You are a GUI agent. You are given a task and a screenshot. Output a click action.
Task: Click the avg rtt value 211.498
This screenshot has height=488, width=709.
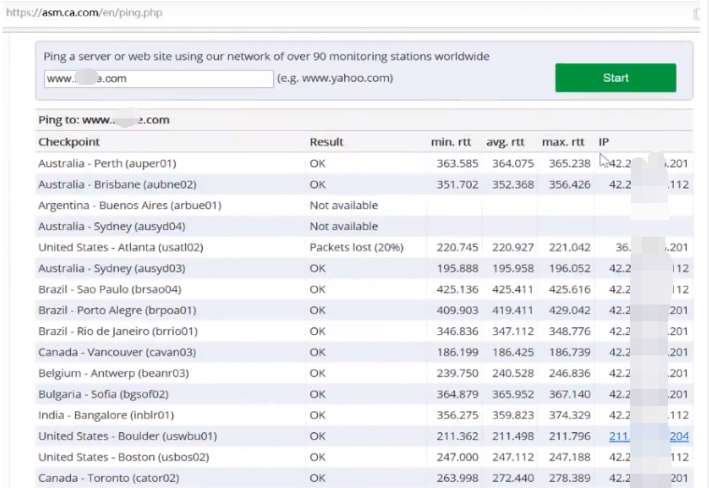click(513, 436)
